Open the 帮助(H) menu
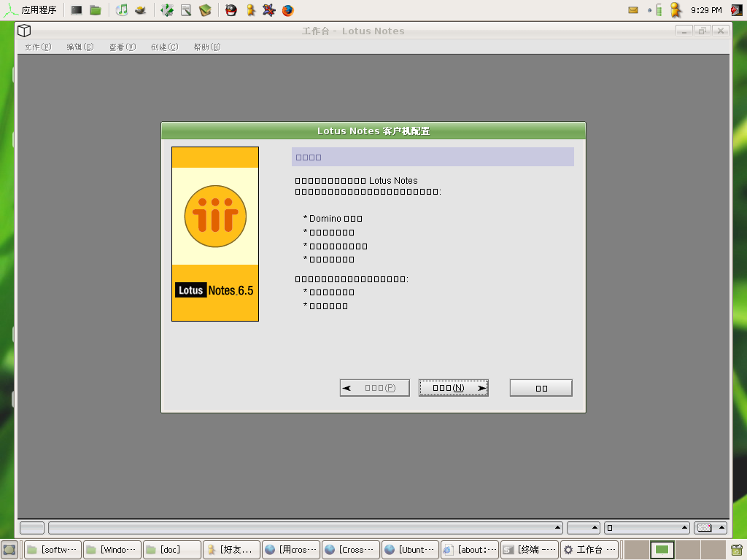Image resolution: width=747 pixels, height=560 pixels. (x=206, y=47)
